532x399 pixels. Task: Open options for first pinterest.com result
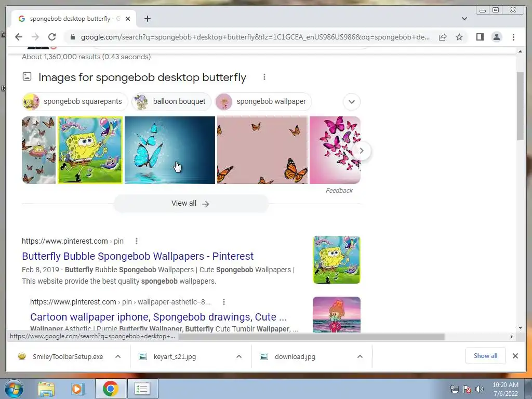137,241
